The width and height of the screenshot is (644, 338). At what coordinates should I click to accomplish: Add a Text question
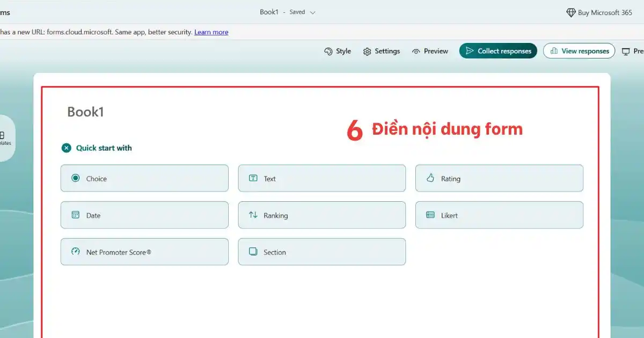pos(322,178)
